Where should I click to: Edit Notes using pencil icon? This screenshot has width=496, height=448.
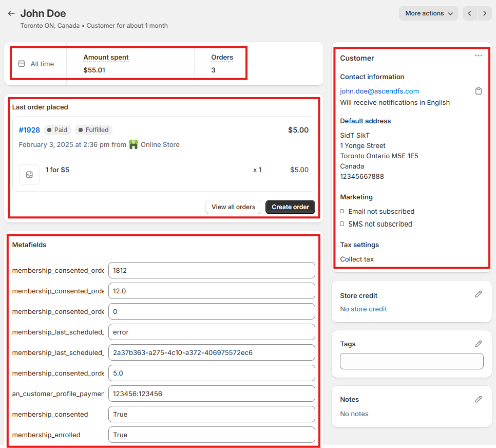click(x=478, y=399)
